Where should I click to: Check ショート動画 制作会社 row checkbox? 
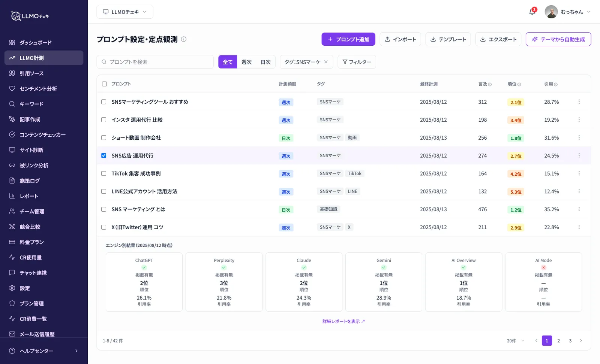pos(104,138)
